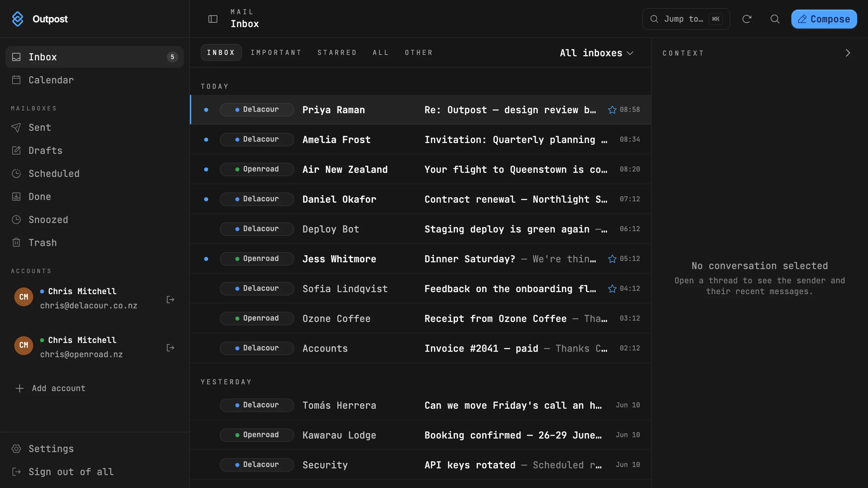Sign out of chris@openroad.nz account
The image size is (868, 488).
pos(171,348)
